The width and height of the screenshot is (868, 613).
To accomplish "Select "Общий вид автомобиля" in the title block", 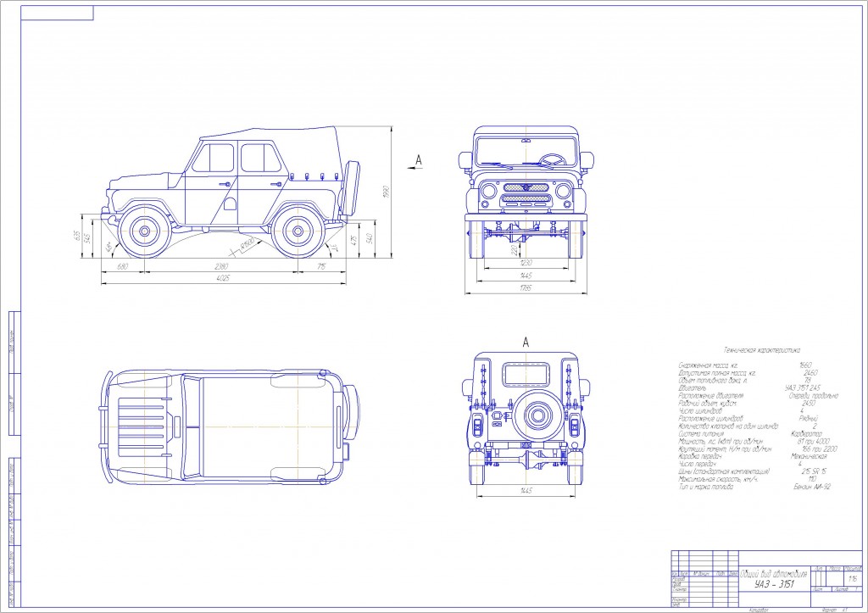I will point(774,574).
